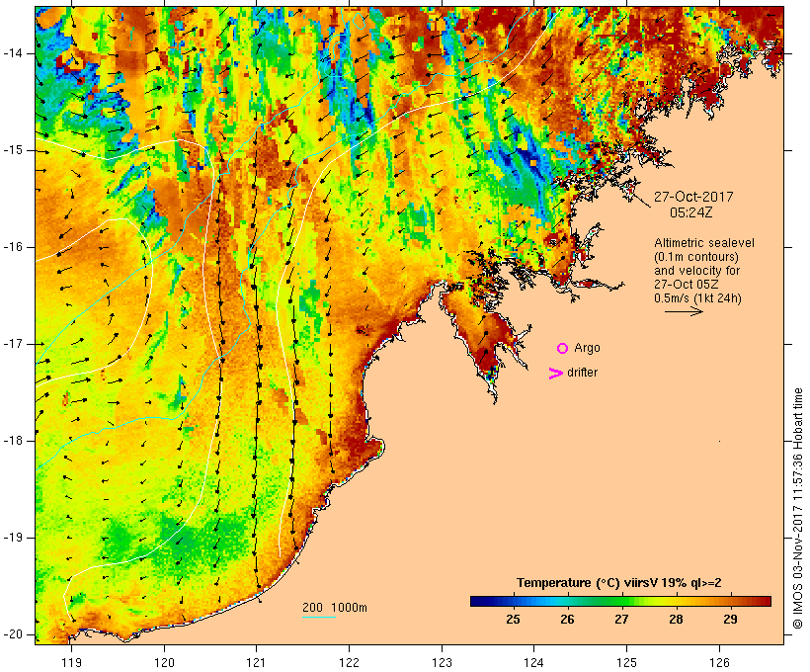Click colorbar tick label 26

(567, 620)
